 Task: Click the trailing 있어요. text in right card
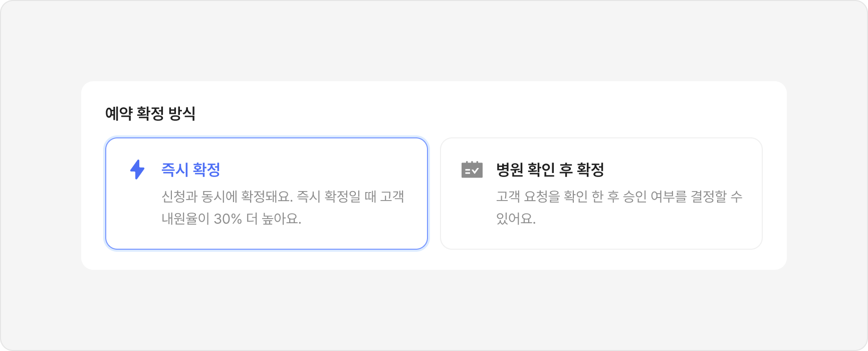(x=516, y=219)
